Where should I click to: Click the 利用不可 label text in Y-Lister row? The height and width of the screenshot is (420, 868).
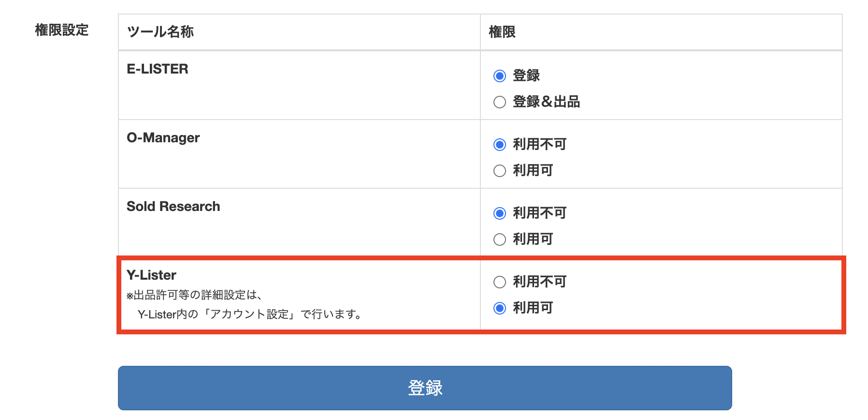pyautogui.click(x=539, y=282)
